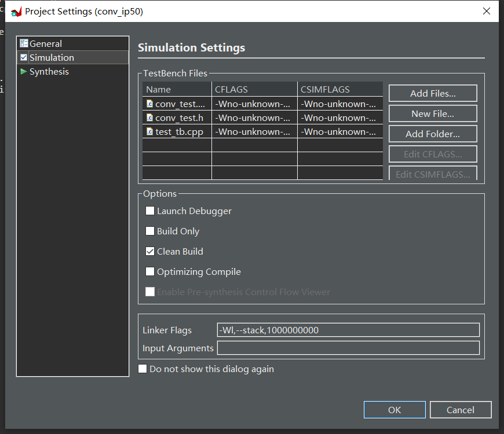
Task: Click the Simulation checkmark icon in sidebar
Action: point(24,57)
